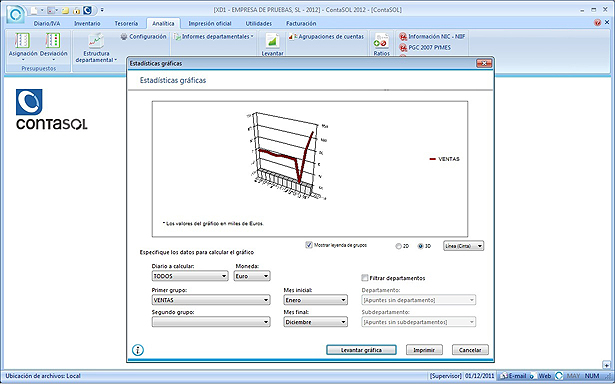Toggle Mostrar leyenda de grupos checkbox
The height and width of the screenshot is (384, 615).
click(309, 245)
